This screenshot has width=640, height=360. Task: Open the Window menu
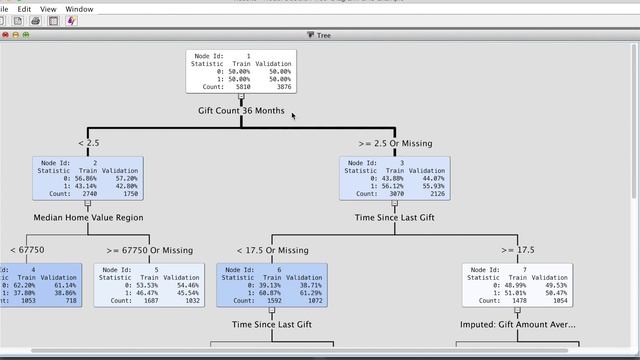[x=79, y=9]
